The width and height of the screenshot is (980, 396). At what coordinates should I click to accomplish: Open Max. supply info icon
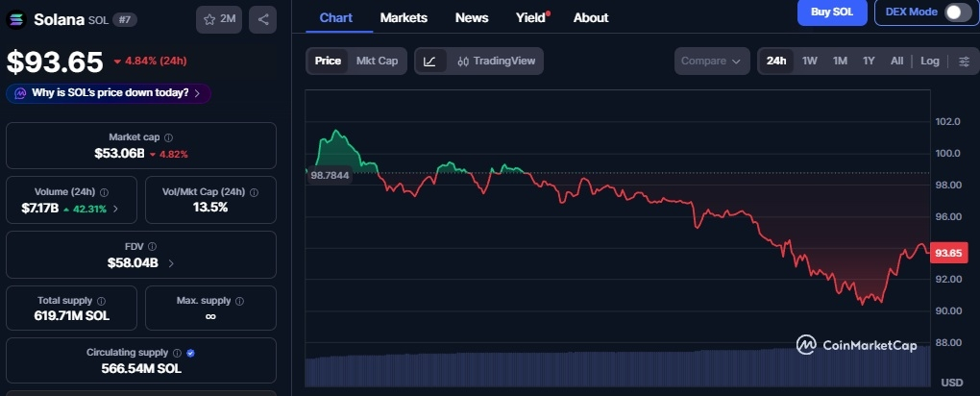[239, 301]
